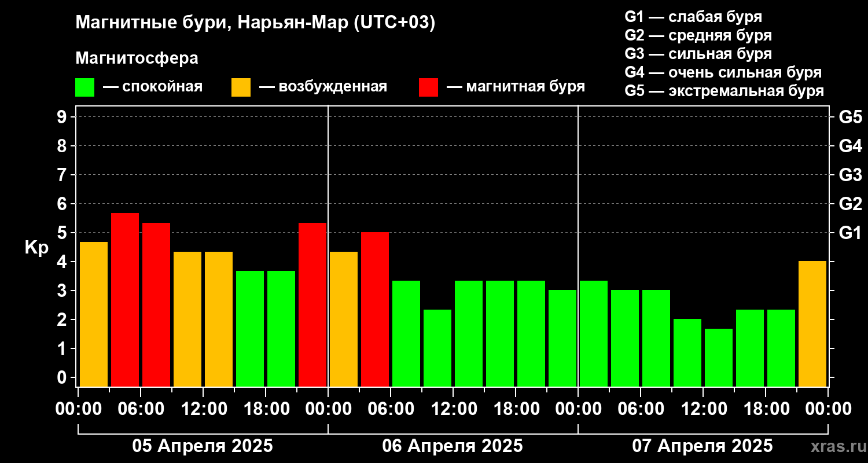
Task: Select the green 15:00–18:00 bar on 07 Апреля
Action: tap(750, 348)
